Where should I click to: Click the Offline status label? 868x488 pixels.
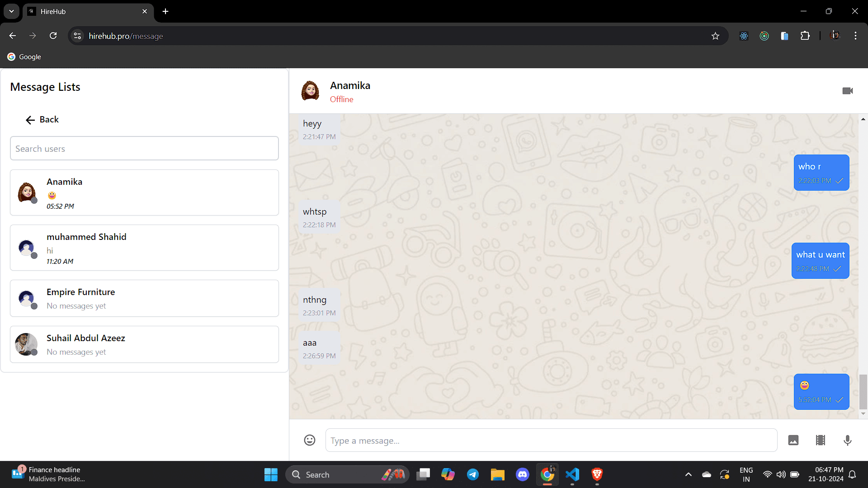tap(341, 99)
